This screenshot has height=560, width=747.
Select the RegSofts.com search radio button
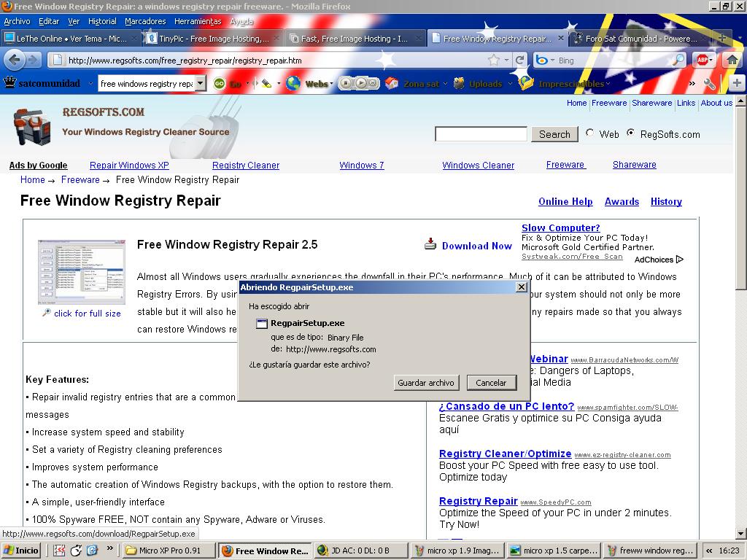click(x=631, y=133)
